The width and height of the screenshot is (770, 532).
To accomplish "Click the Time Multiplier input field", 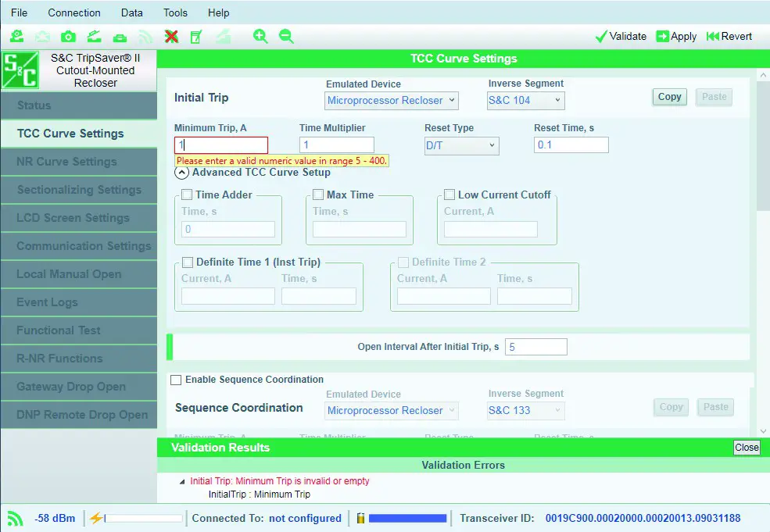I will [337, 145].
